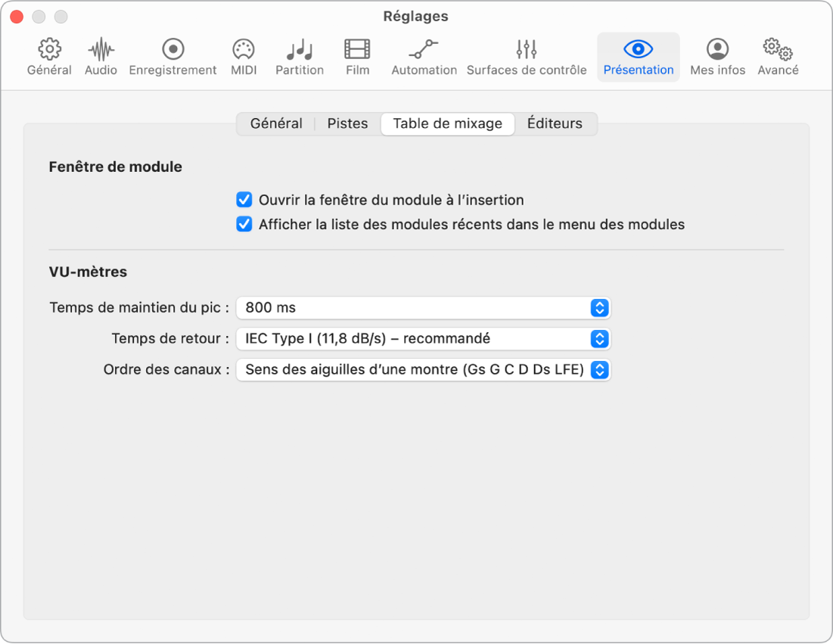This screenshot has width=833, height=644.
Task: Select the Table de mixage tab
Action: coord(447,123)
